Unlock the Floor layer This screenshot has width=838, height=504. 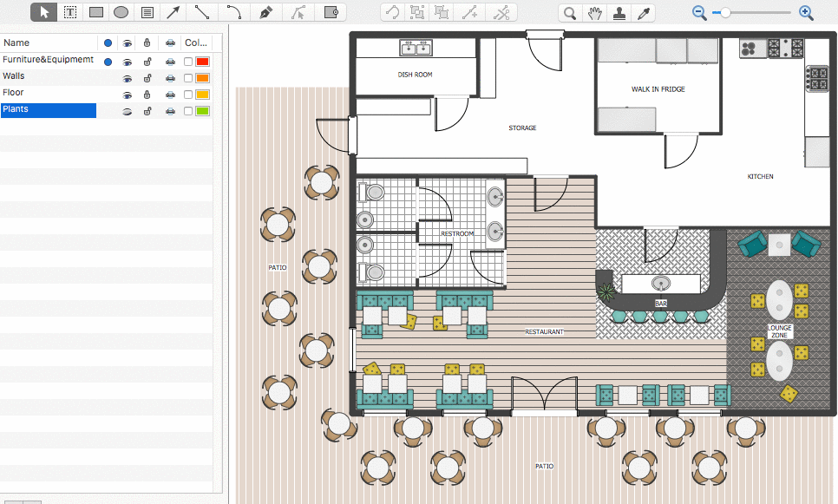coord(147,95)
